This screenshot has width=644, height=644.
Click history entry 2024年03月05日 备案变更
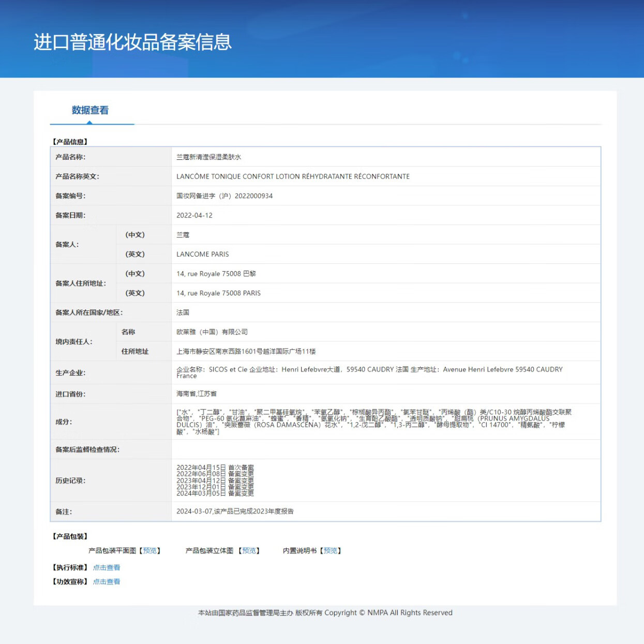coord(215,493)
